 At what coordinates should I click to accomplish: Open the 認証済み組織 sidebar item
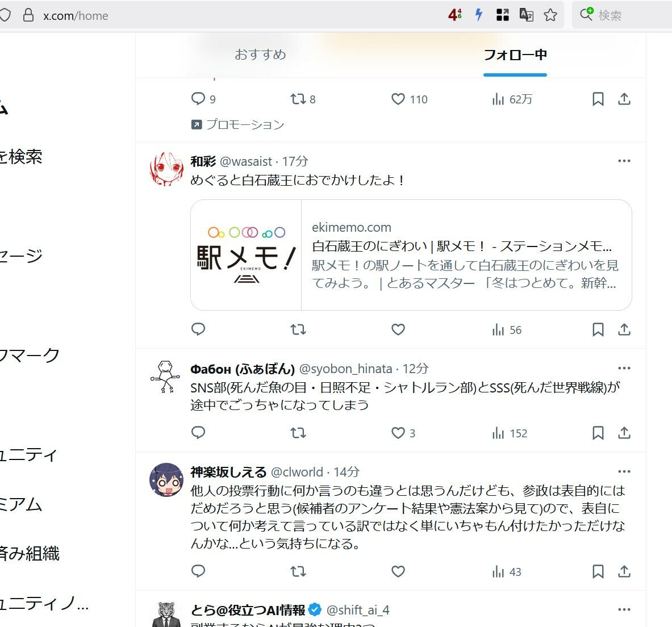(x=29, y=554)
